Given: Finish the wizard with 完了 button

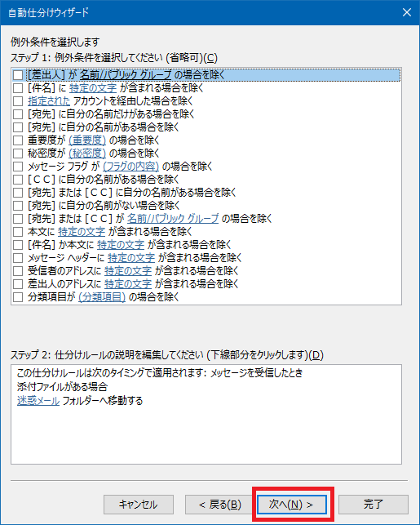Looking at the screenshot, I should click(x=374, y=505).
